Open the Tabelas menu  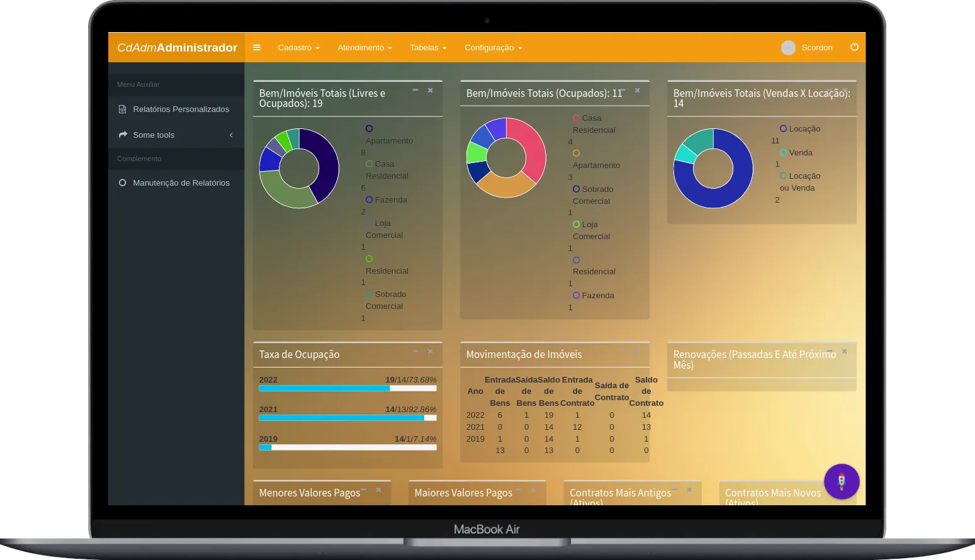427,48
